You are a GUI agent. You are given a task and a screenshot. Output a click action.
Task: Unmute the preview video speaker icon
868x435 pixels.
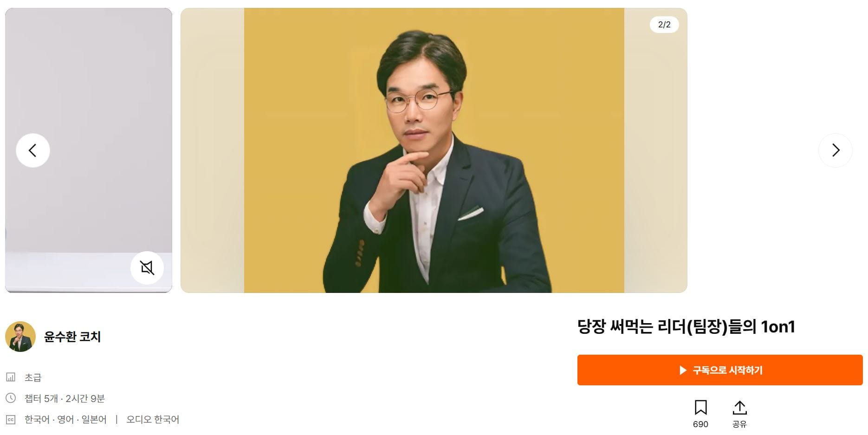click(147, 268)
